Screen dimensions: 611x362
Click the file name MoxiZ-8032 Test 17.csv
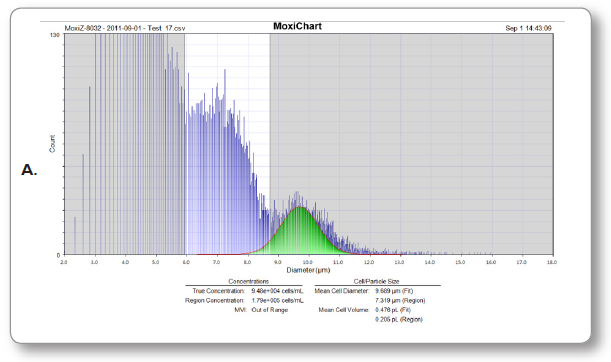(125, 28)
